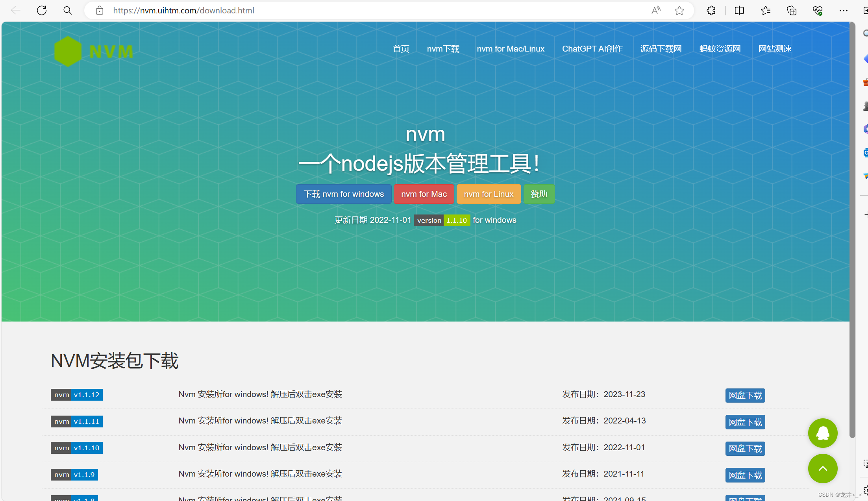Click 下载 nvm for windows button

pos(344,194)
